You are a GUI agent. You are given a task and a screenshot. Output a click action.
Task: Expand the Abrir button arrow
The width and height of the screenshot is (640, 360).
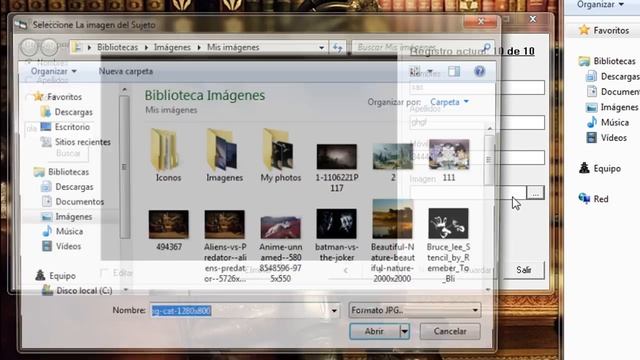click(x=404, y=331)
